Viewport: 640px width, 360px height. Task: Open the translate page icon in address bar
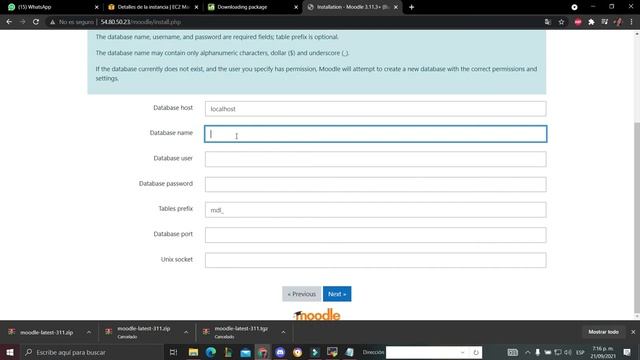[548, 22]
